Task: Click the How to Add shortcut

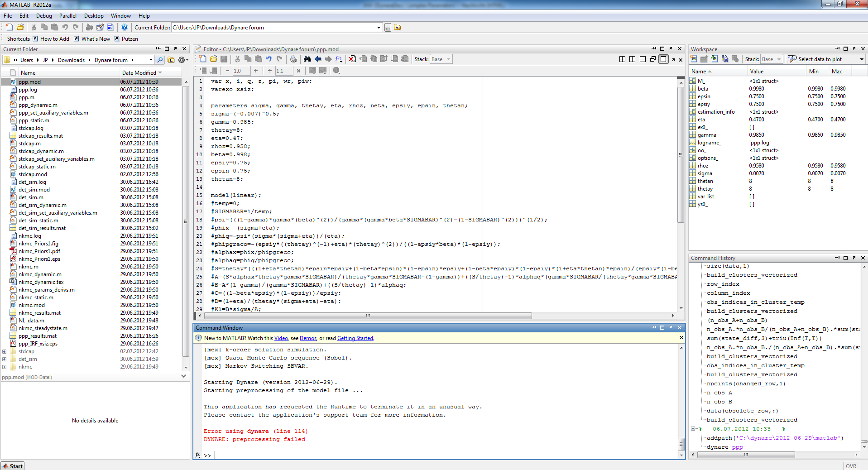Action: click(51, 39)
